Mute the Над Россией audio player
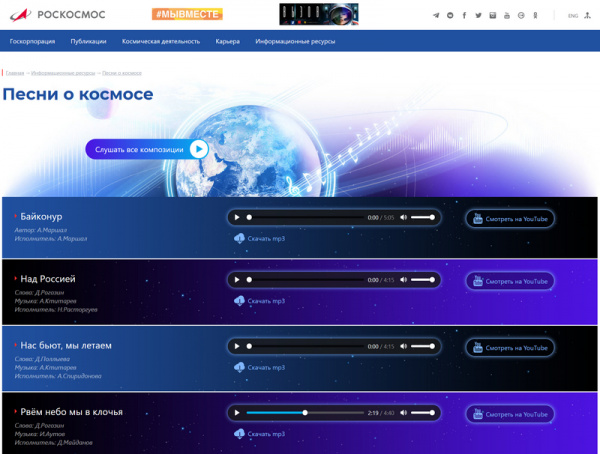The image size is (600, 454). pos(404,280)
